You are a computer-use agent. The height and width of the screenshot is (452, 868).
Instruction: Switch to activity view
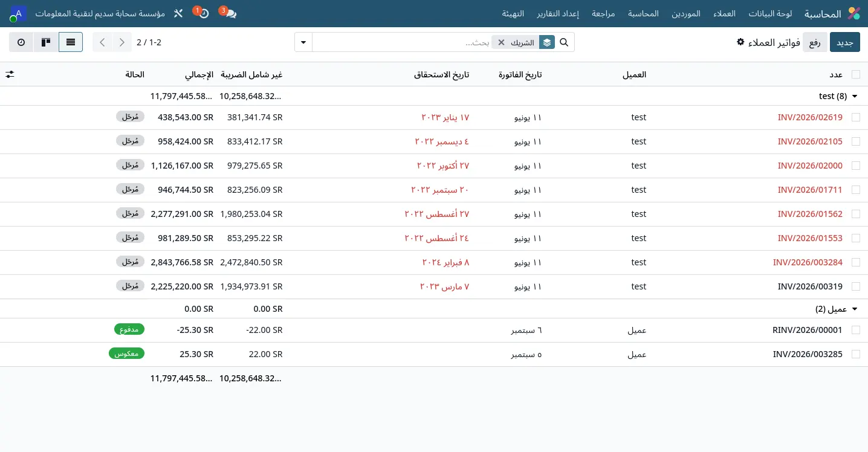pos(22,42)
